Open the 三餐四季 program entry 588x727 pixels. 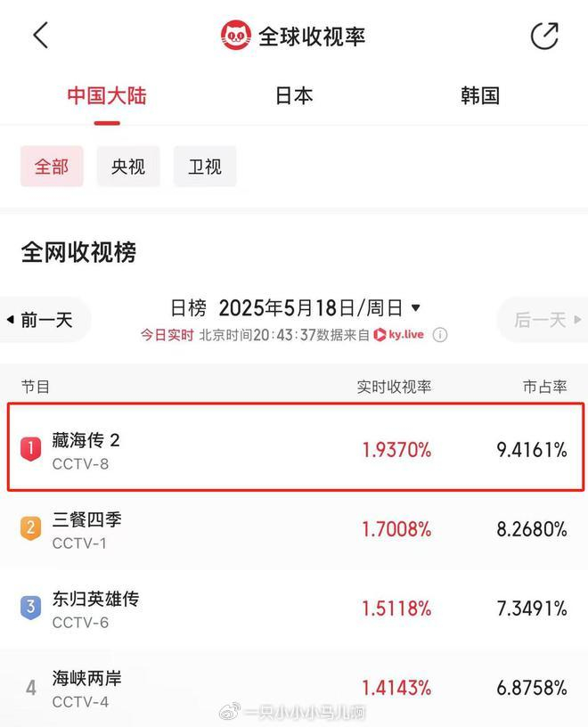86,520
